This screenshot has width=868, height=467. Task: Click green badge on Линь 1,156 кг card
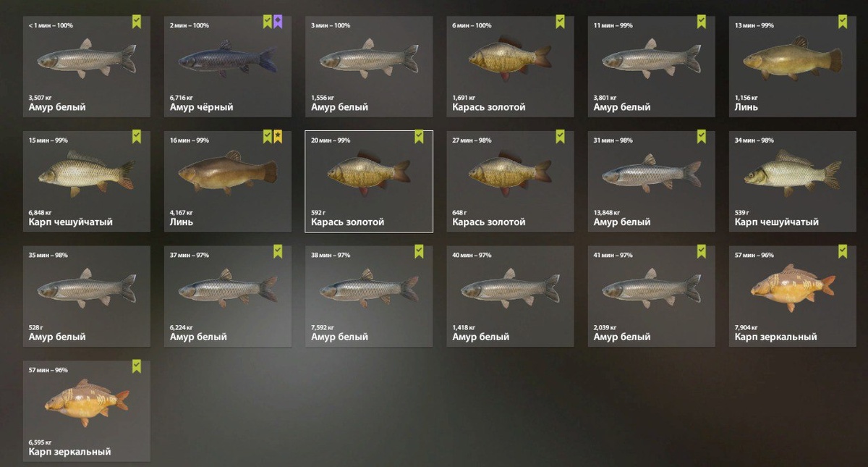843,22
